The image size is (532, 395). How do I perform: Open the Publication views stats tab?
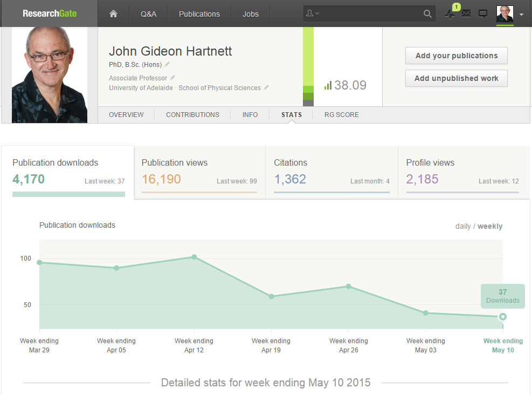pyautogui.click(x=199, y=172)
